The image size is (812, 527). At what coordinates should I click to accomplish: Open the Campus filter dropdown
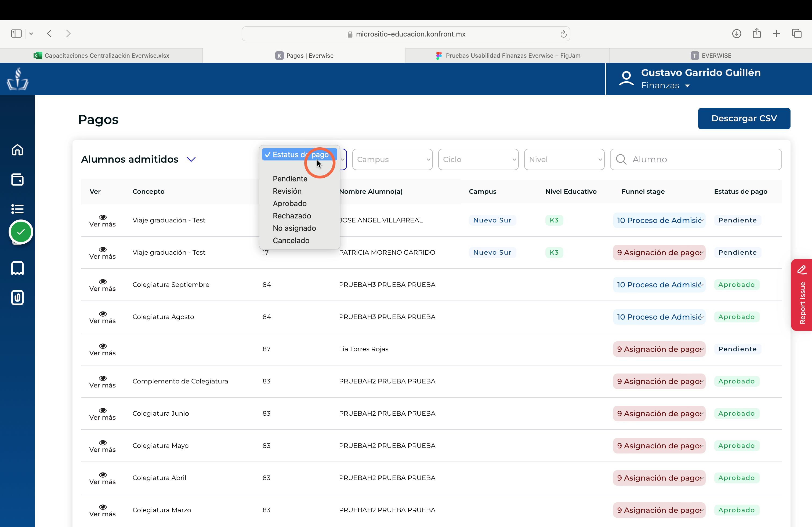pyautogui.click(x=392, y=159)
